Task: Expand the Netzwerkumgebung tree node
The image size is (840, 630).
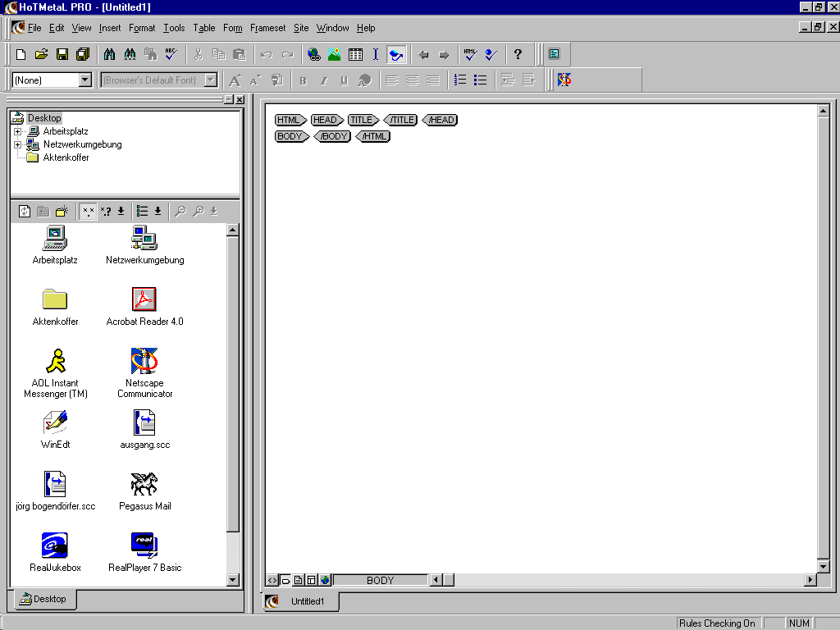Action: point(18,144)
